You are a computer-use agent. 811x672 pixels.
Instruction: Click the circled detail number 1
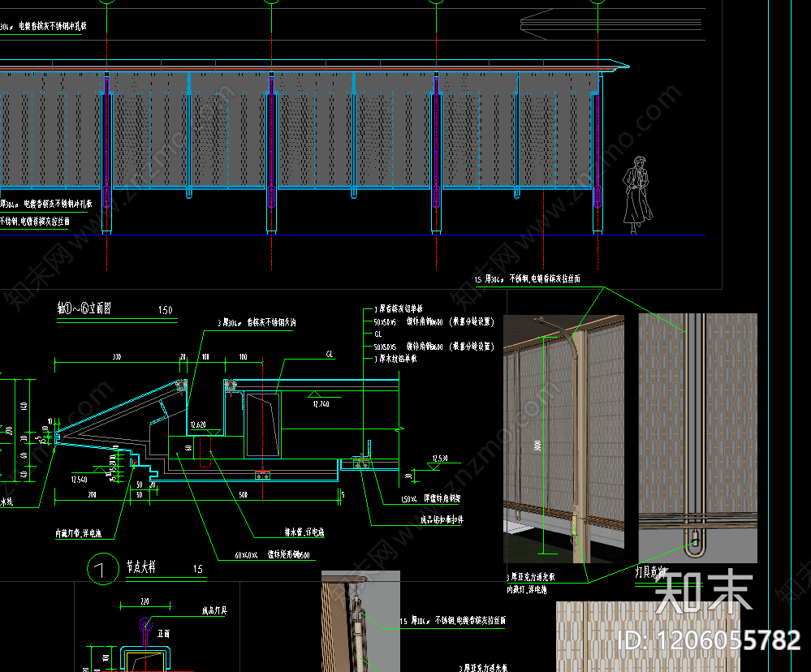pyautogui.click(x=103, y=569)
